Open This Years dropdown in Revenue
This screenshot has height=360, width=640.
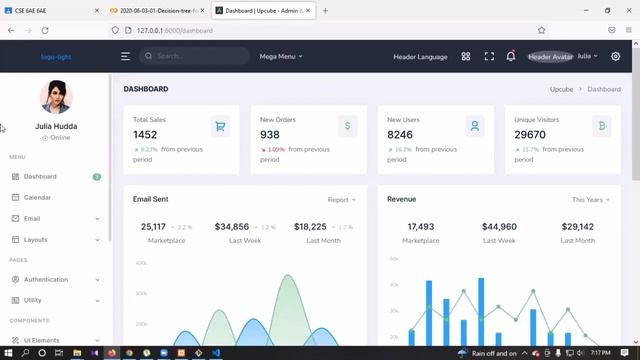coord(591,200)
